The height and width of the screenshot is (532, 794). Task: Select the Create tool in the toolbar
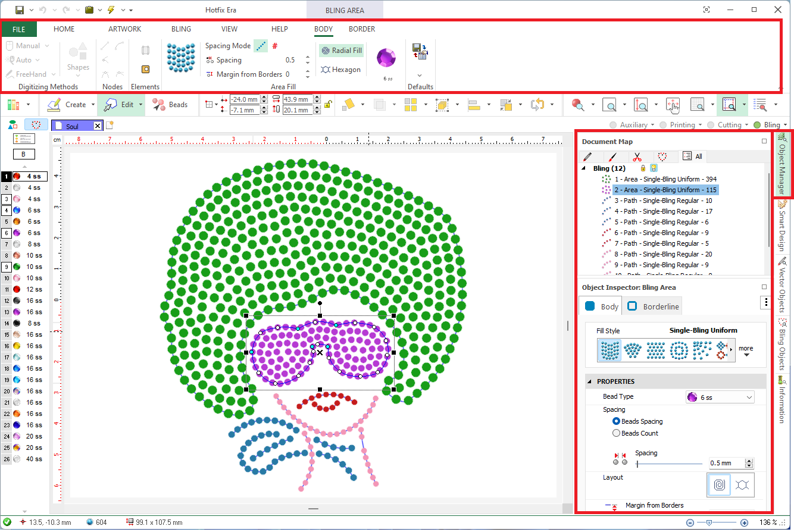pos(67,105)
